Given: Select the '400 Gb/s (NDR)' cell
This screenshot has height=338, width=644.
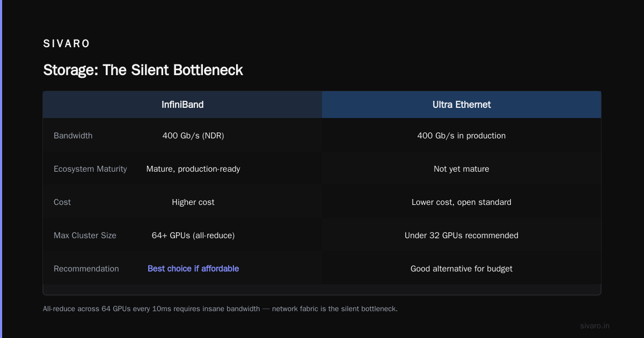Looking at the screenshot, I should [193, 136].
